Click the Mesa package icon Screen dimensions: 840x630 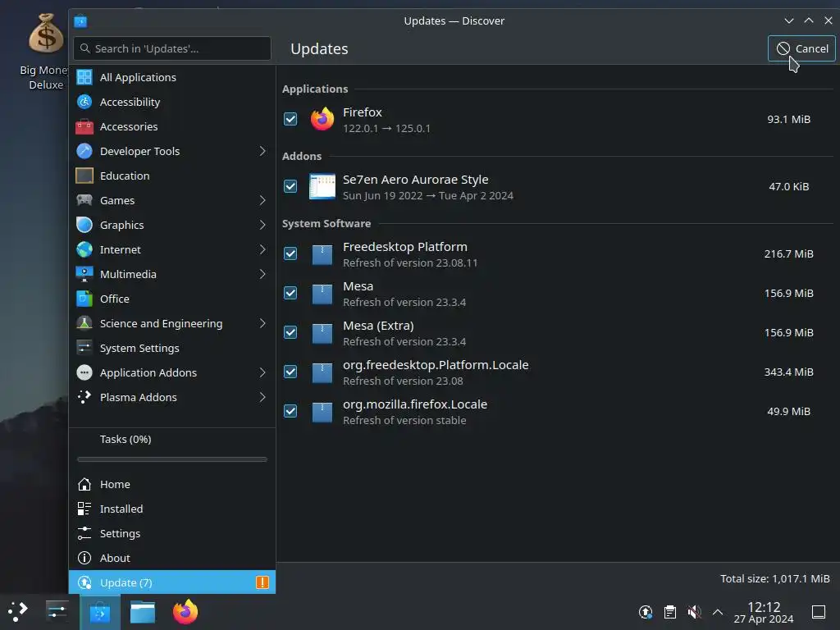[x=322, y=294]
